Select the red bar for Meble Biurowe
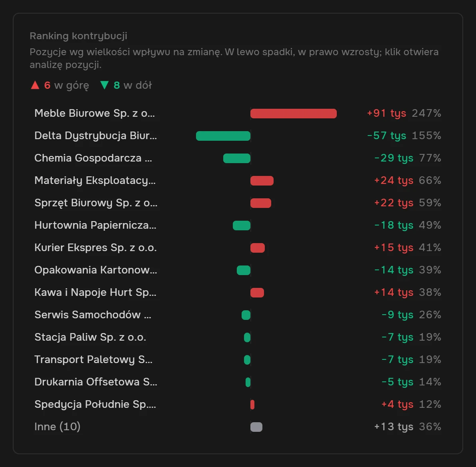The width and height of the screenshot is (476, 467). coord(294,114)
